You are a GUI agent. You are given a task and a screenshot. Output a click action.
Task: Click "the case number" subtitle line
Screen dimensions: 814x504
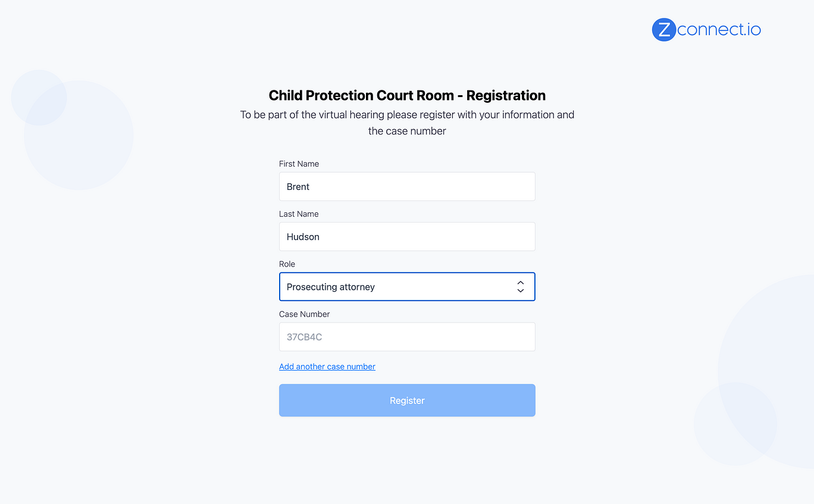click(x=407, y=131)
